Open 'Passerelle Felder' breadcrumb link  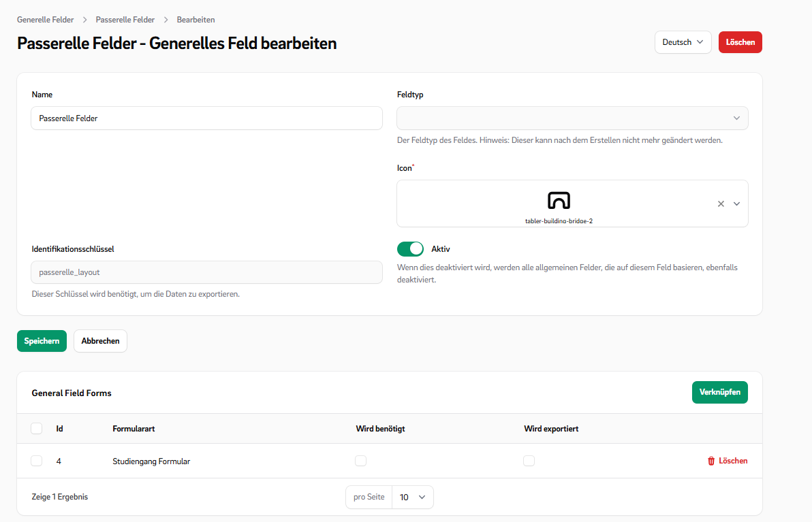(x=125, y=20)
